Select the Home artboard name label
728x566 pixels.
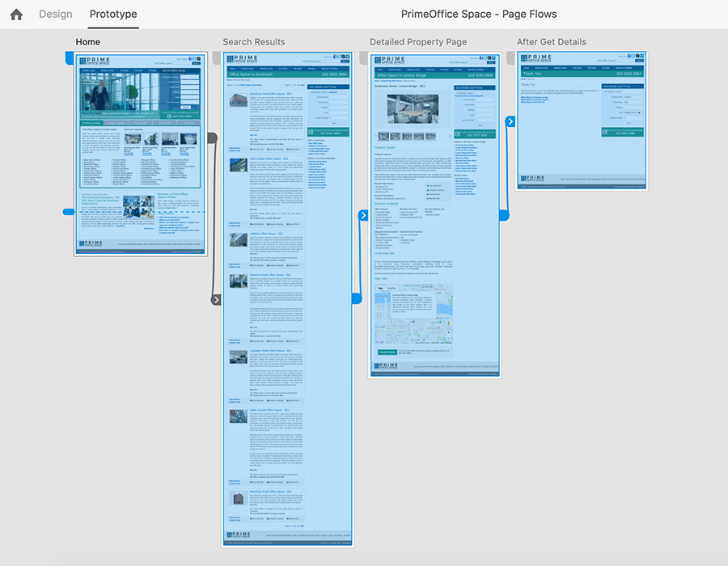88,42
